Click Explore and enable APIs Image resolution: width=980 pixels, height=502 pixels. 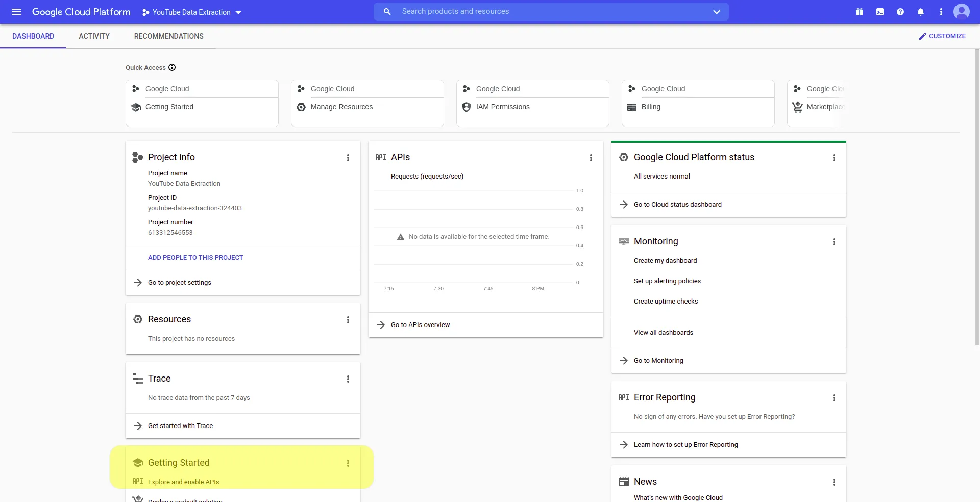click(183, 482)
